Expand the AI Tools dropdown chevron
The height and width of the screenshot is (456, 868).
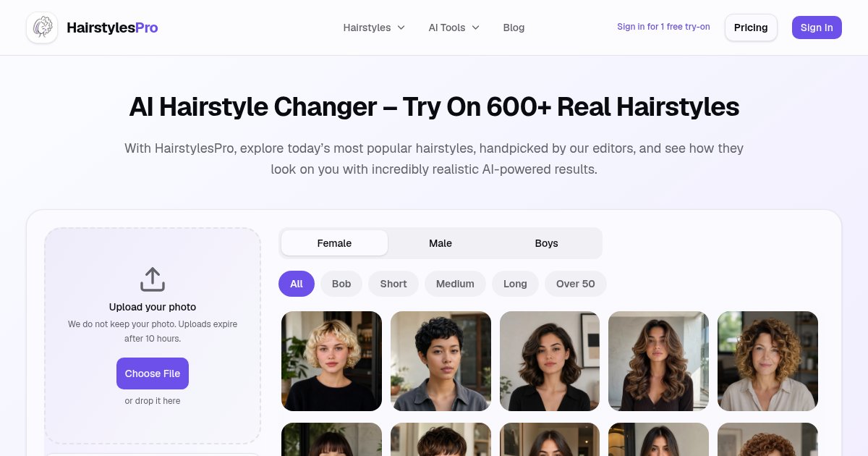(476, 28)
